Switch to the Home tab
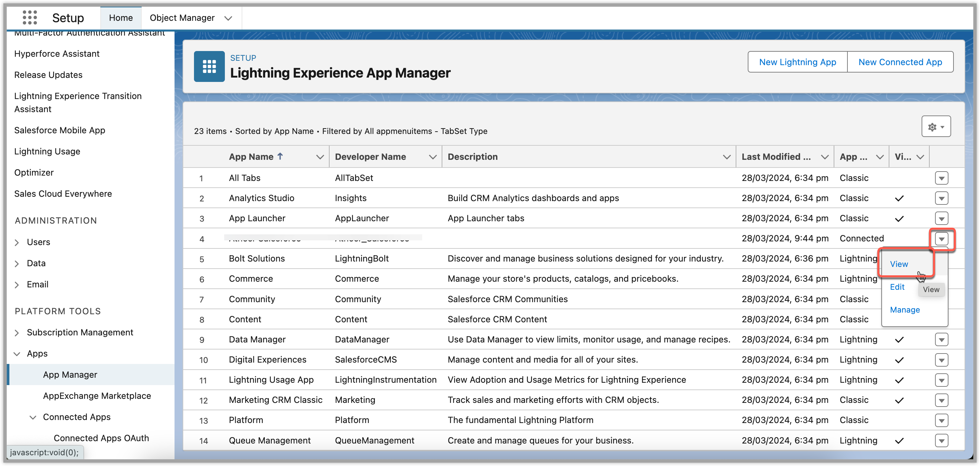Image resolution: width=980 pixels, height=466 pixels. tap(120, 18)
